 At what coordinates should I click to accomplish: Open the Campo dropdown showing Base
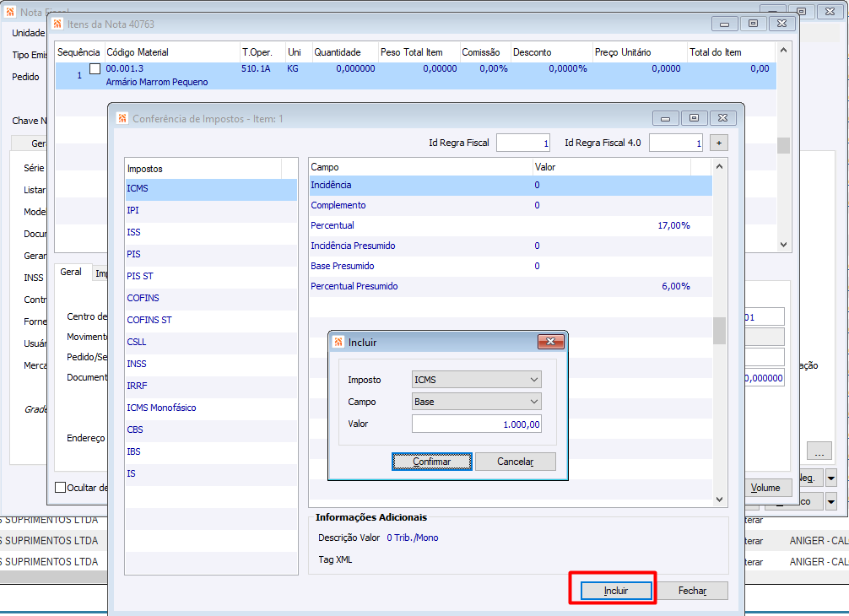(477, 402)
